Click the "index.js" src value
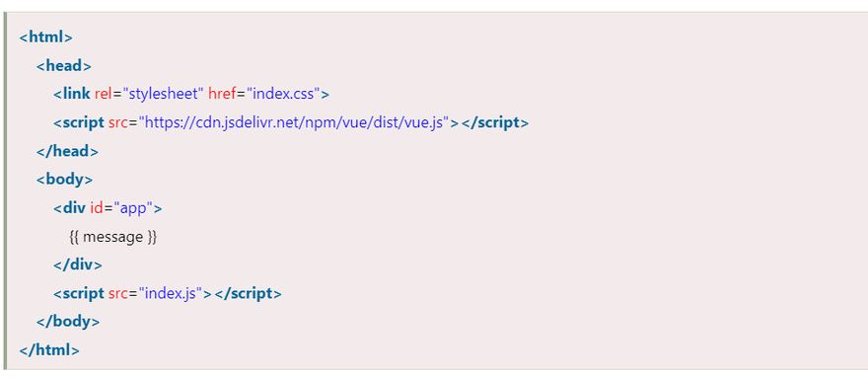The image size is (868, 378). pos(171,293)
